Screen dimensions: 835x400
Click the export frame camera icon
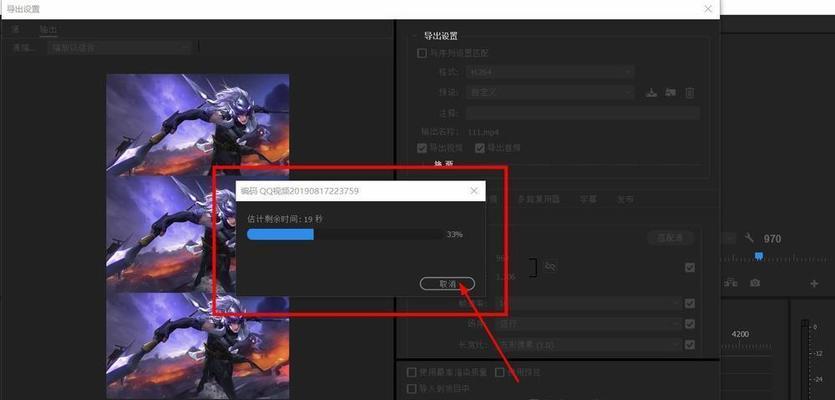(755, 283)
